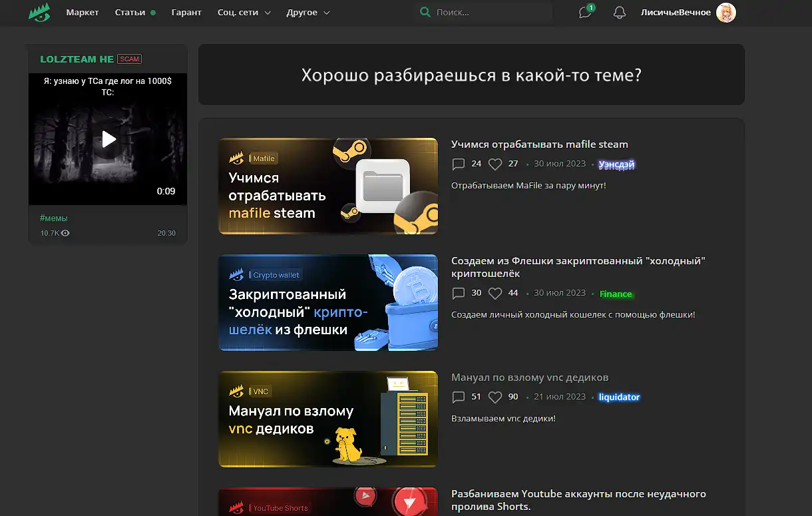This screenshot has height=516, width=812.
Task: Click the comments icon for the vnc dedicated servers manual
Action: pyautogui.click(x=458, y=397)
